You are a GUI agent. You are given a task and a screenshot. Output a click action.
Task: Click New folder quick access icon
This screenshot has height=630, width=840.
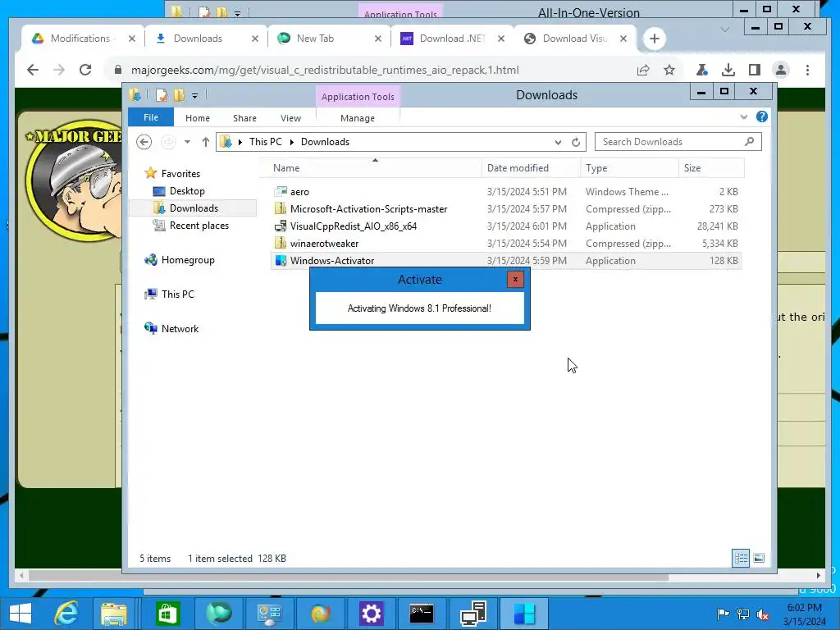click(179, 95)
